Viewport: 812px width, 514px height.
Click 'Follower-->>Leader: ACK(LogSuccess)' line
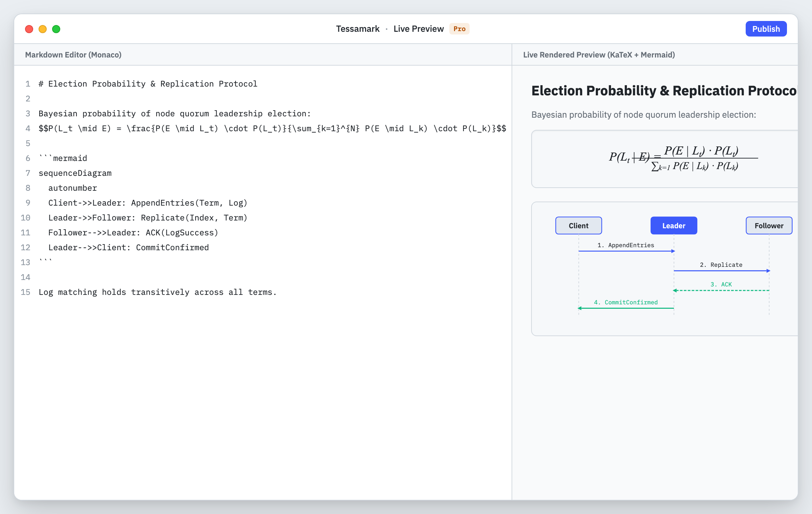point(133,233)
